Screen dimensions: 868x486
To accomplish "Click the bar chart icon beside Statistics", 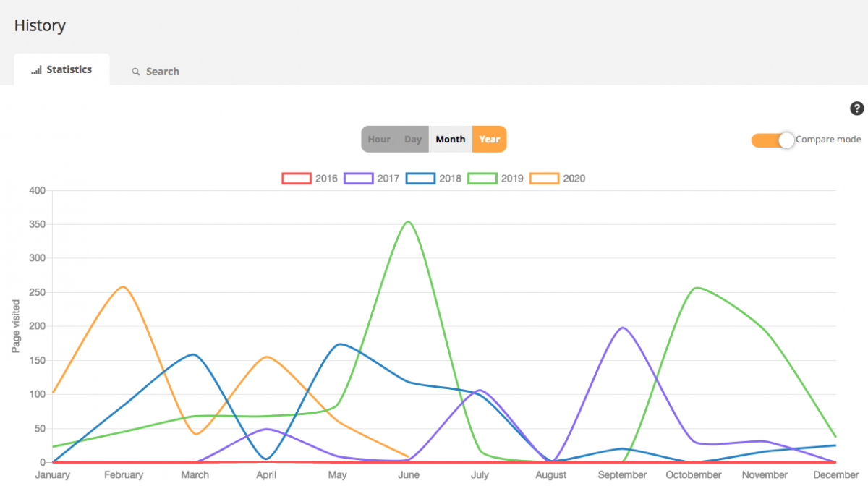I will 35,69.
